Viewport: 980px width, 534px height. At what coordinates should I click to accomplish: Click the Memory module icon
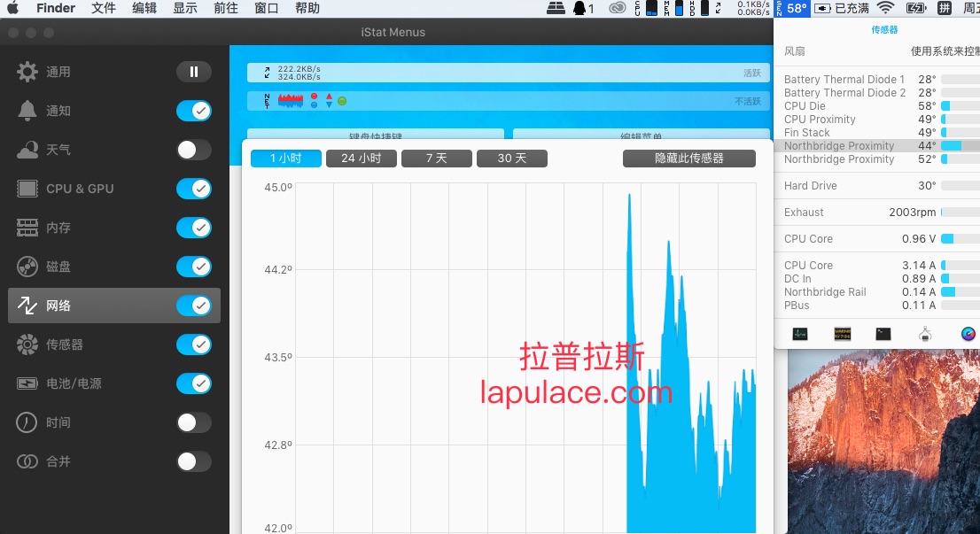pyautogui.click(x=27, y=228)
